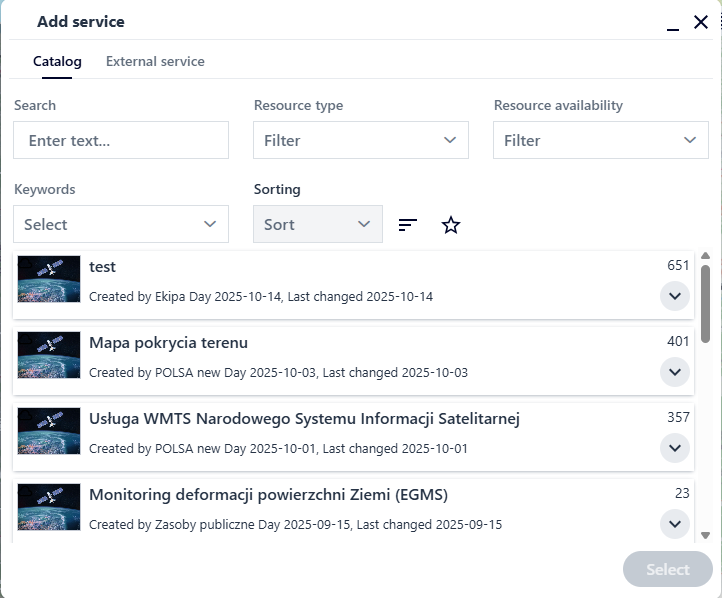Image resolution: width=722 pixels, height=598 pixels.
Task: Expand the Usługa WMTS service details
Action: 675,448
